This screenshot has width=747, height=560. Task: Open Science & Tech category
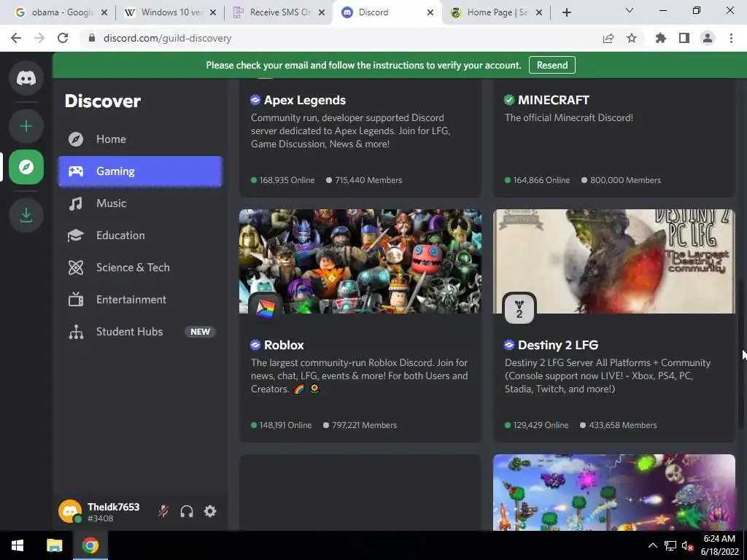pyautogui.click(x=140, y=268)
